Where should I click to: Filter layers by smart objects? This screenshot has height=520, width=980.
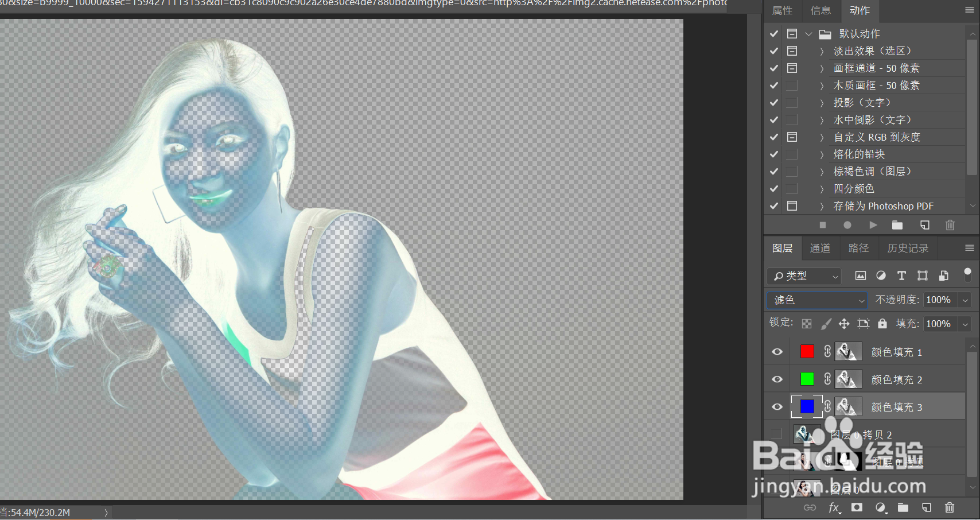point(944,275)
